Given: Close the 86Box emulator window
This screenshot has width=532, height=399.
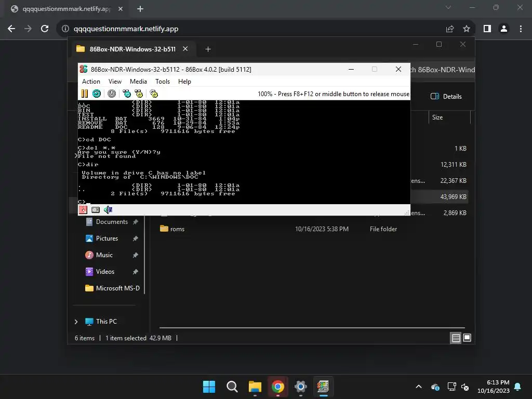Looking at the screenshot, I should point(398,69).
